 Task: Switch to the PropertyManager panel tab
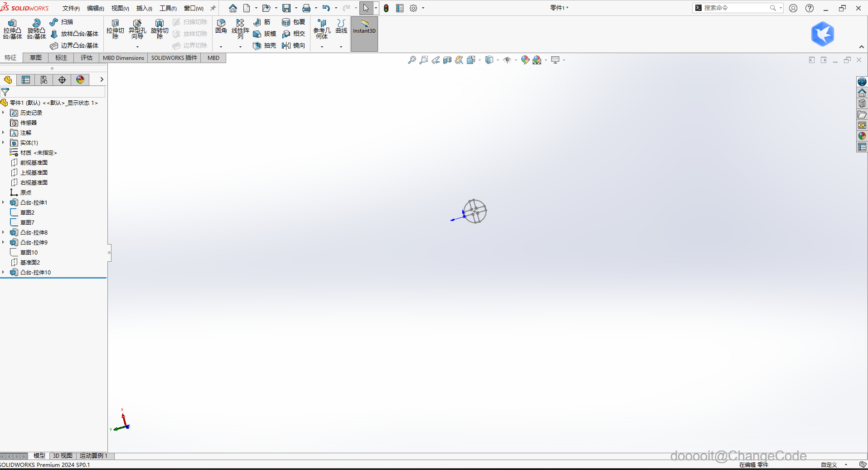tap(26, 80)
